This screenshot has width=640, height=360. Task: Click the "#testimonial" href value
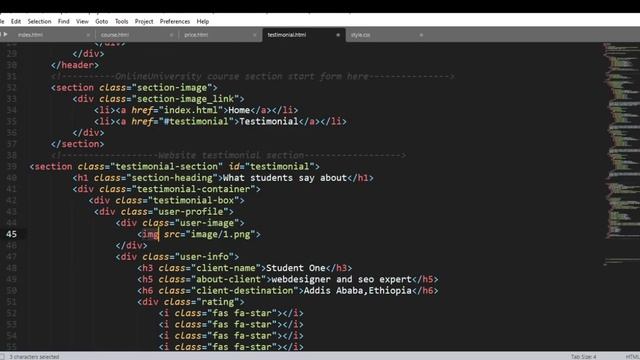point(196,122)
